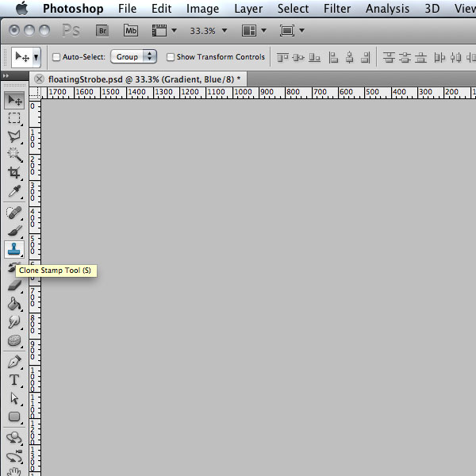Open the Select menu

(293, 9)
